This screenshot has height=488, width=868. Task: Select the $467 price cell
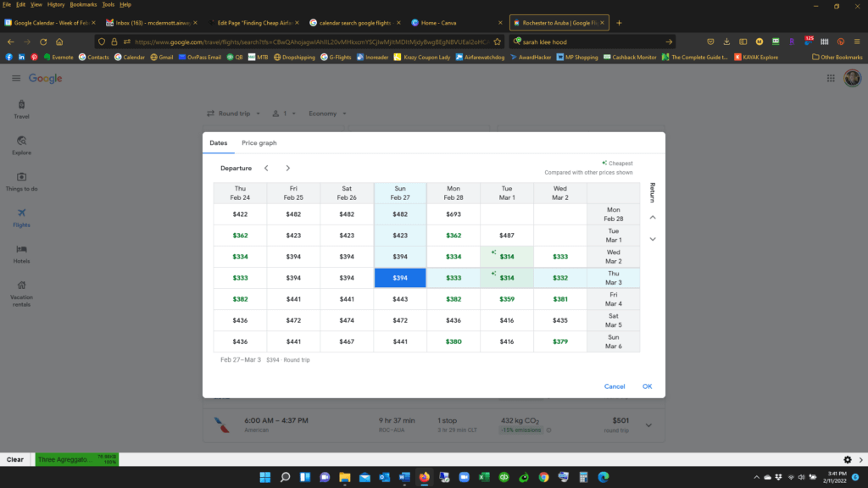(x=347, y=341)
